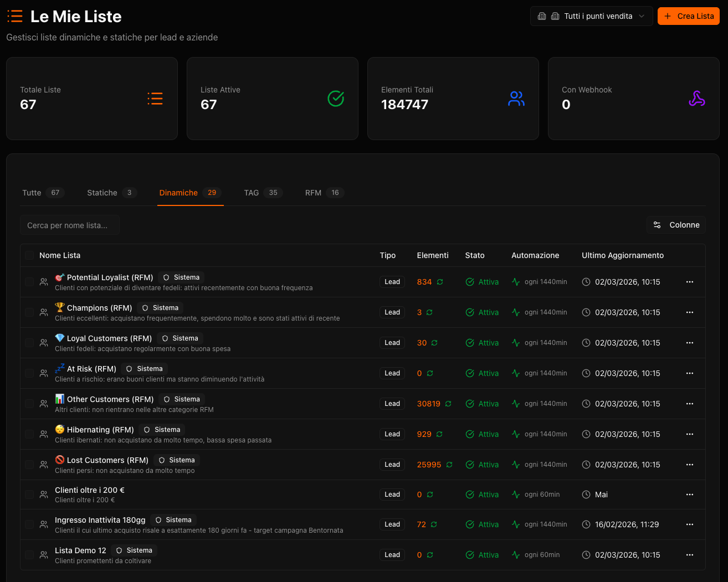Click the lead members icon beside Loyal Customers (RFM)

(x=44, y=342)
